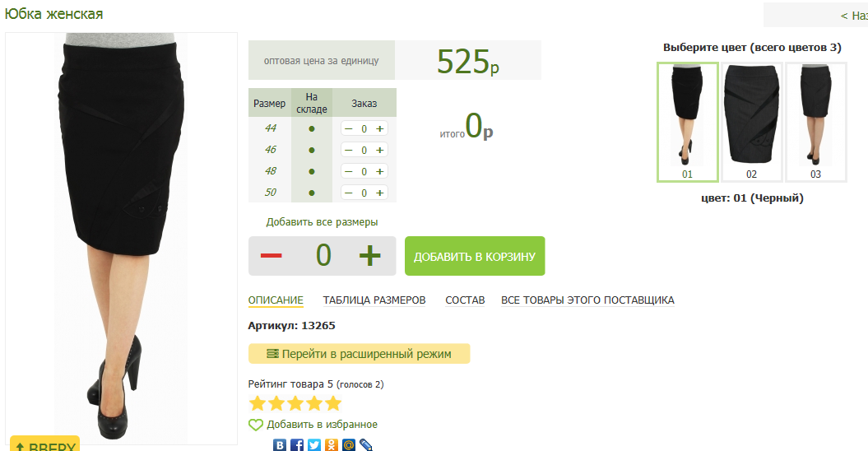Click the LiveJournal pencil share icon

point(366,445)
